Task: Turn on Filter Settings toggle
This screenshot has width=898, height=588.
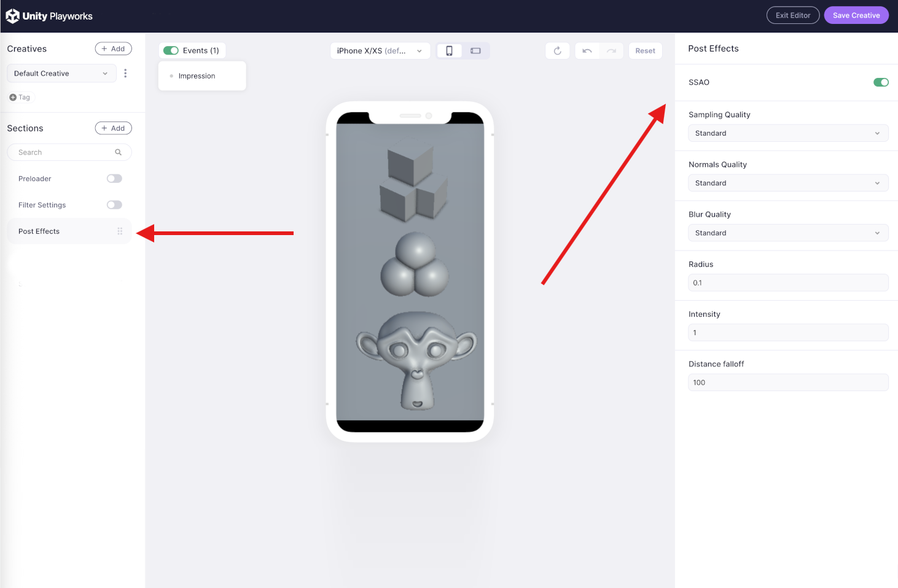Action: point(114,205)
